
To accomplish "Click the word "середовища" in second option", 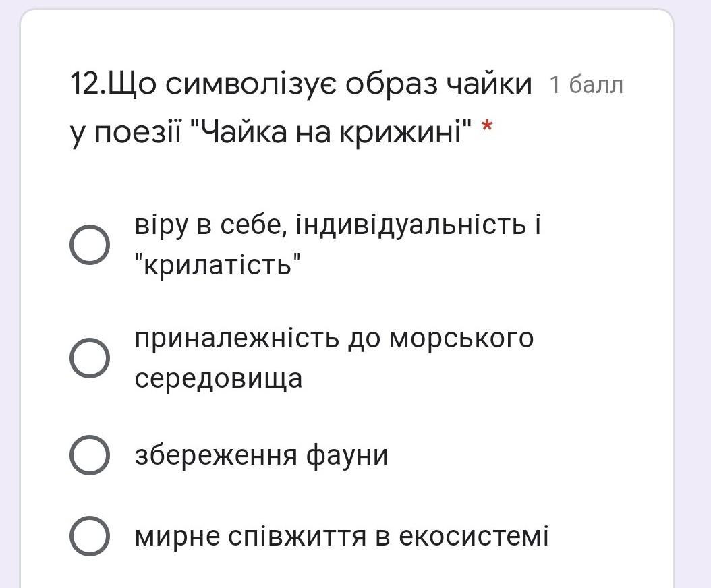I will pyautogui.click(x=219, y=378).
